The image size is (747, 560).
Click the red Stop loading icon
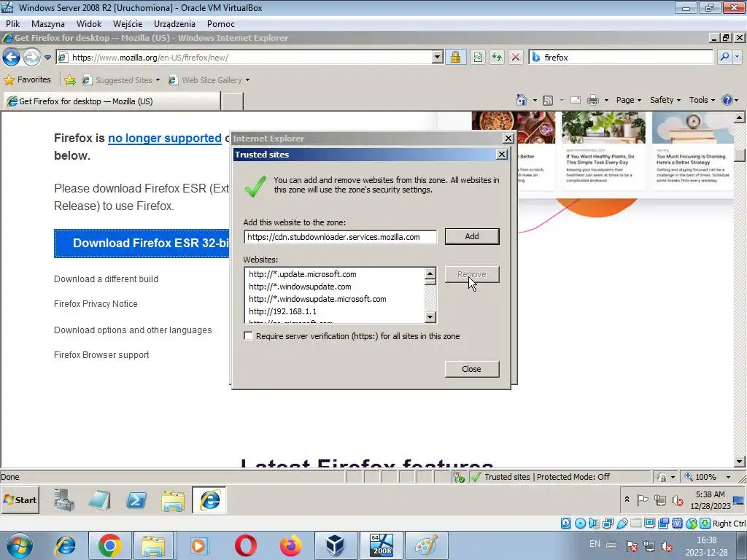tap(516, 57)
